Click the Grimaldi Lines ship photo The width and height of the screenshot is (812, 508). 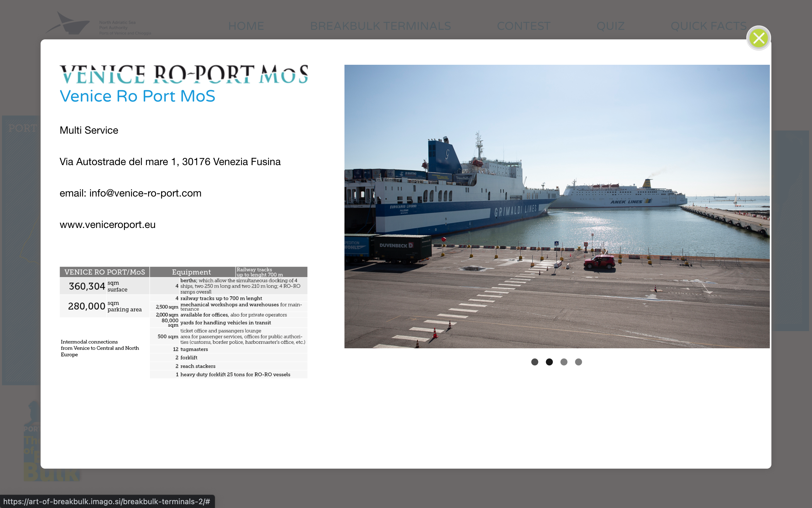tap(557, 206)
